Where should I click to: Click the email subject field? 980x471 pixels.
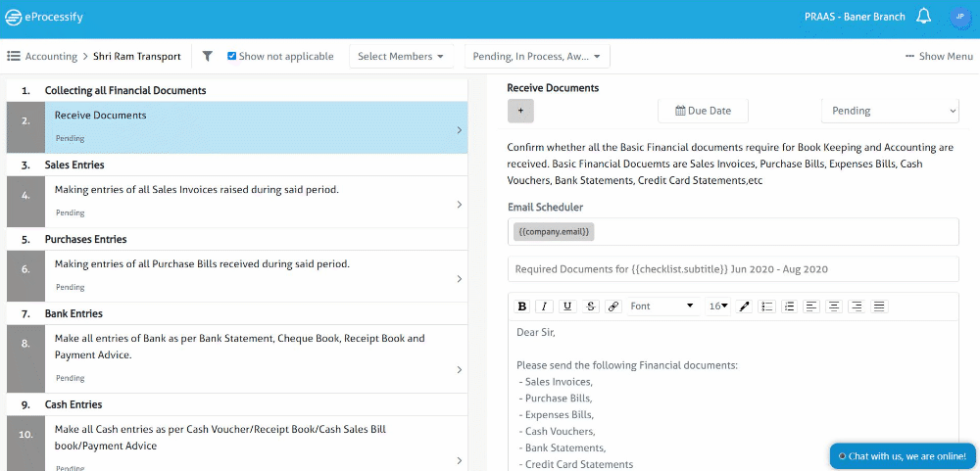point(733,269)
